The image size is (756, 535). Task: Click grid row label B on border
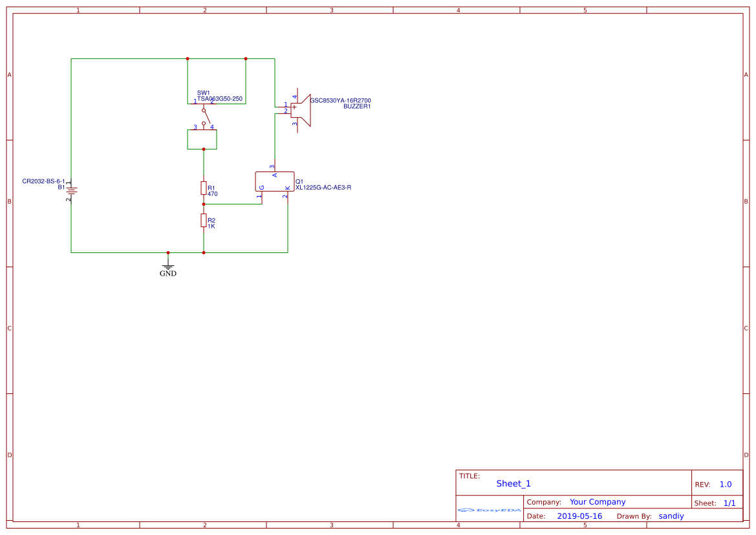9,201
